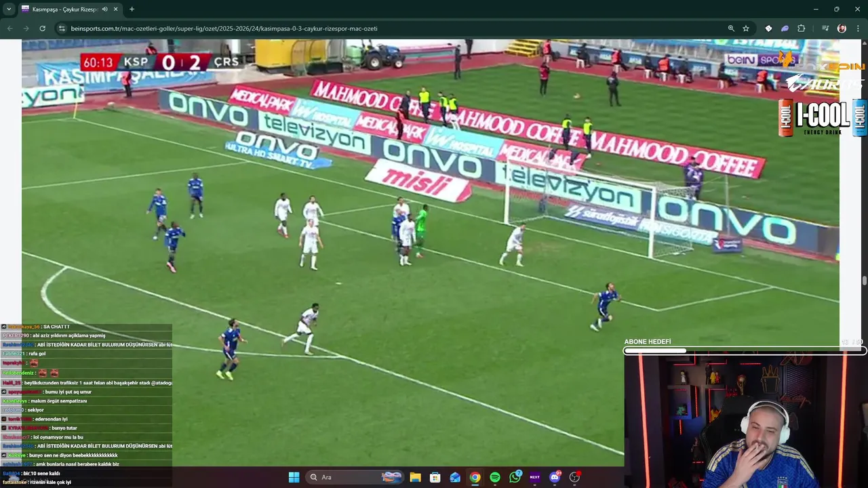Open the Chrome three-dot menu
This screenshot has width=868, height=488.
point(858,28)
